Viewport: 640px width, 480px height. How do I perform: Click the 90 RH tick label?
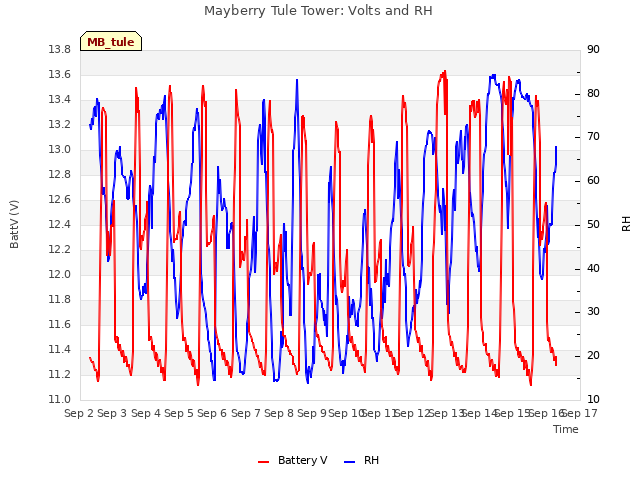593,50
